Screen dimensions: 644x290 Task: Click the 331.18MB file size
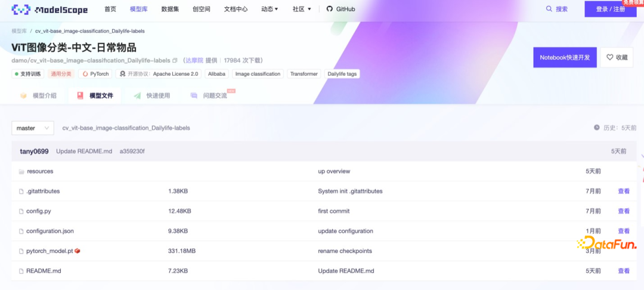(182, 251)
